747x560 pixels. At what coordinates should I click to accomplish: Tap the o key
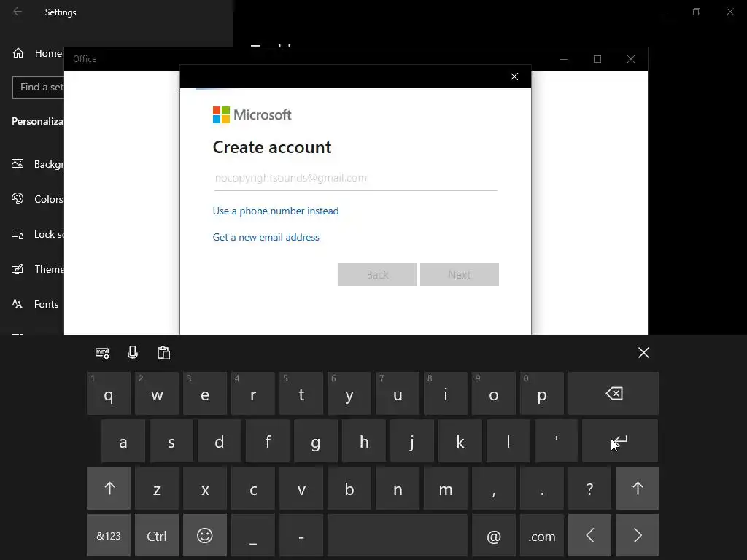494,393
